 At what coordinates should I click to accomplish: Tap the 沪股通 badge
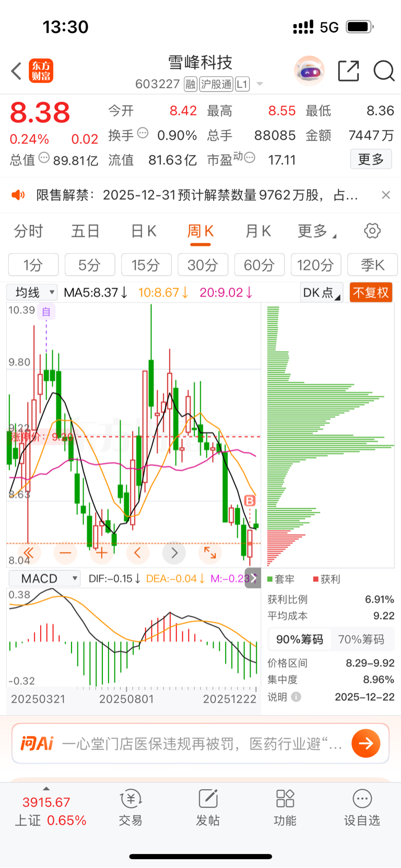click(216, 84)
